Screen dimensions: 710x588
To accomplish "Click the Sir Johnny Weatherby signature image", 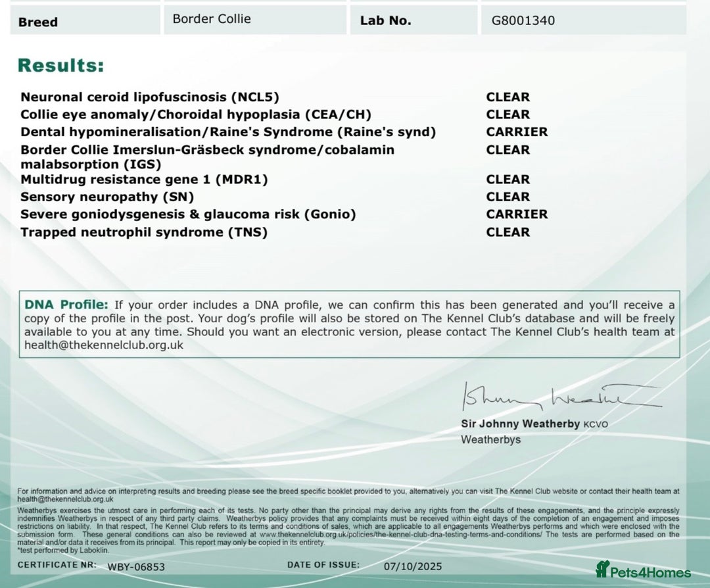I will click(557, 397).
